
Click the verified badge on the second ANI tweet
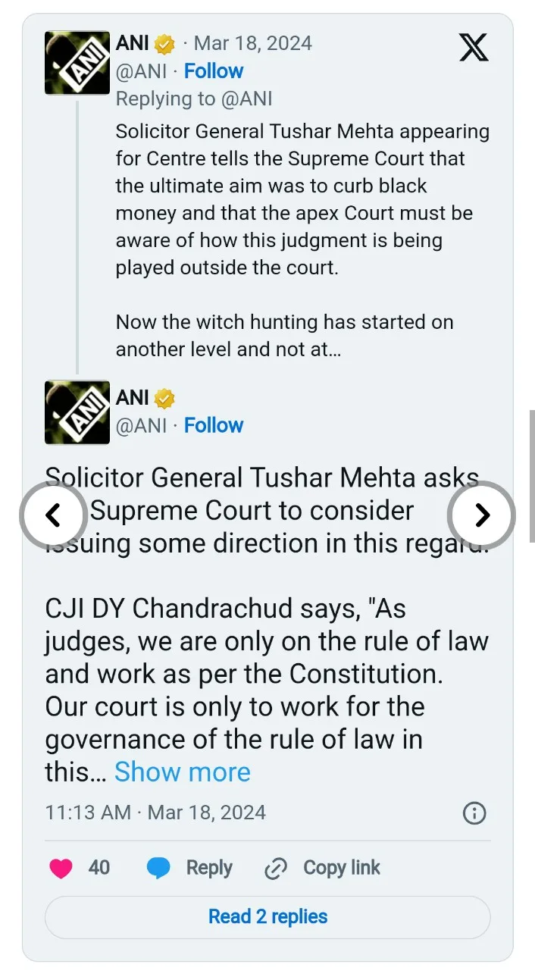tap(164, 398)
